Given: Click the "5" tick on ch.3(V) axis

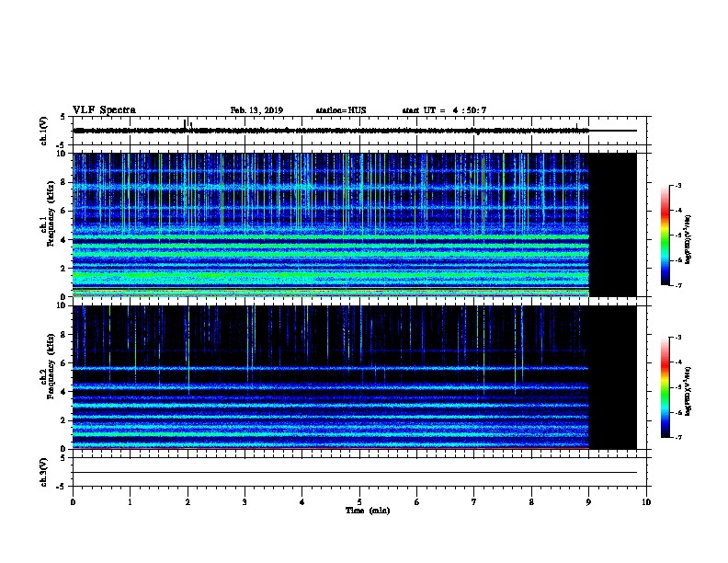Looking at the screenshot, I should 63,458.
